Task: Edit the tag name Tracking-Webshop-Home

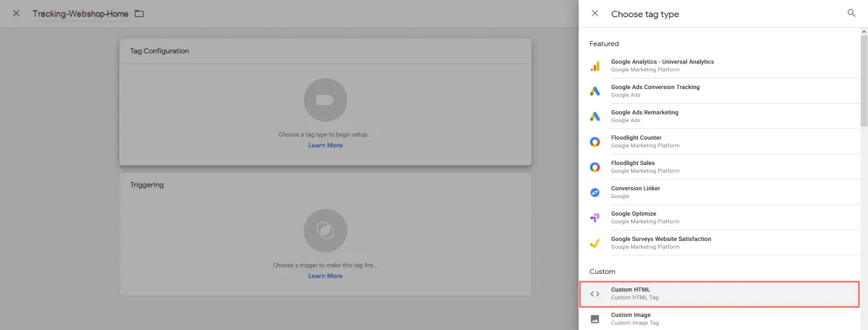Action: click(81, 14)
